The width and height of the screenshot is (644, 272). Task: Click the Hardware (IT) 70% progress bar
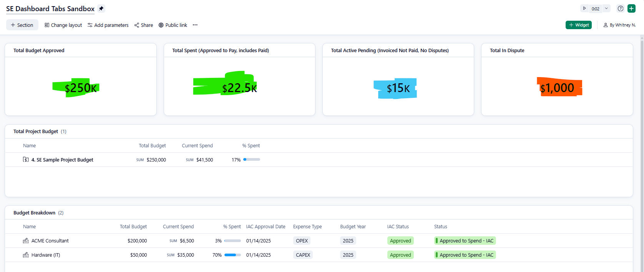point(232,255)
